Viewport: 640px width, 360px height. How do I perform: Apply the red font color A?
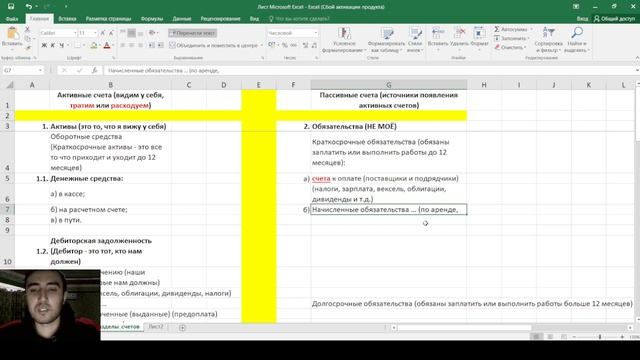pyautogui.click(x=107, y=45)
